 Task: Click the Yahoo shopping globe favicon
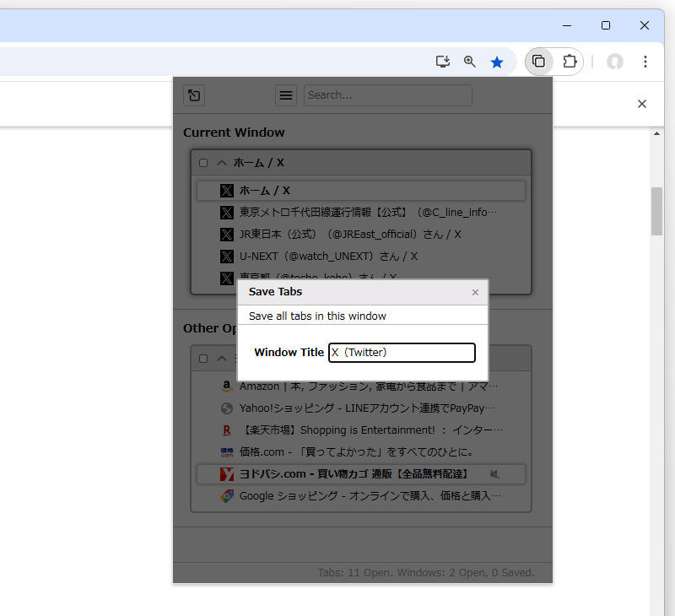(227, 408)
